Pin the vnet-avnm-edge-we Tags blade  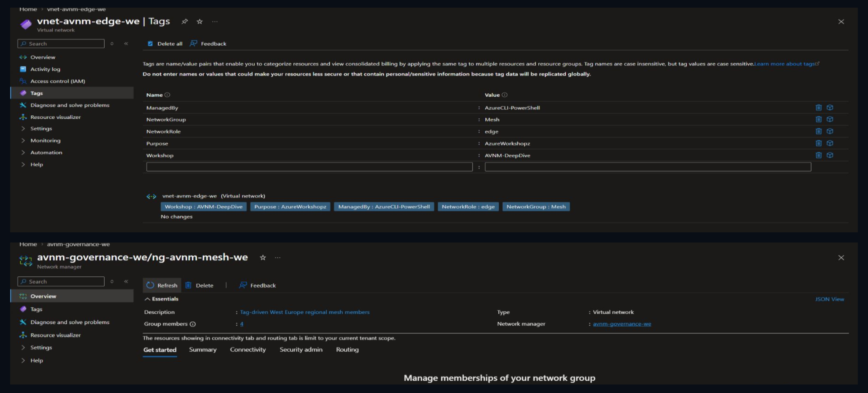tap(185, 22)
